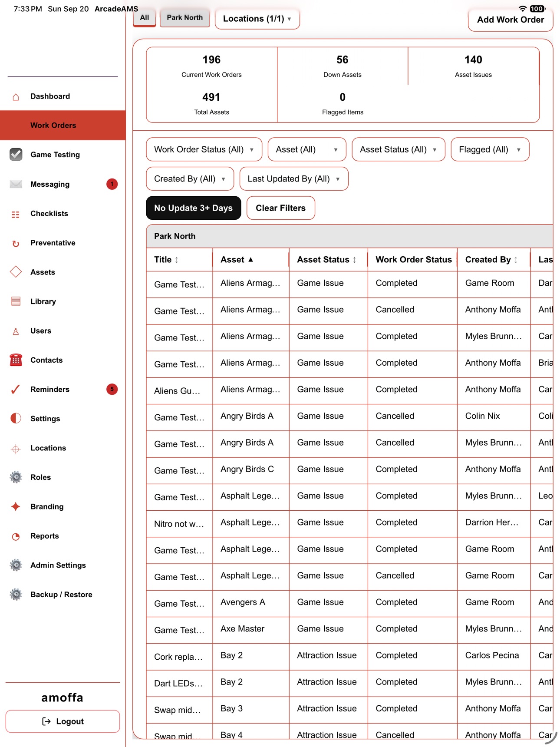
Task: Click the Library lines icon
Action: point(16,301)
